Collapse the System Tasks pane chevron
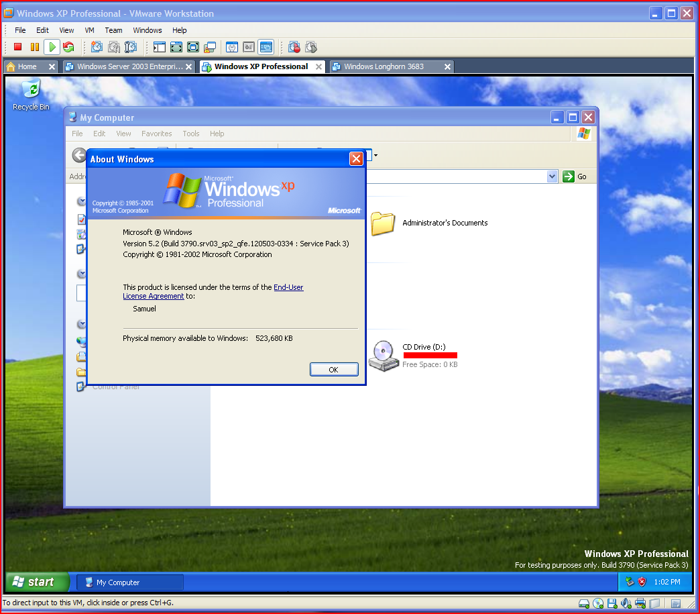Viewport: 700px width, 614px height. [81, 201]
